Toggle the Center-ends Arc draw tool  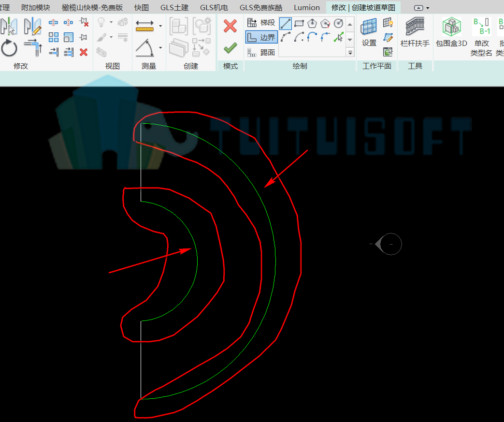pos(299,37)
